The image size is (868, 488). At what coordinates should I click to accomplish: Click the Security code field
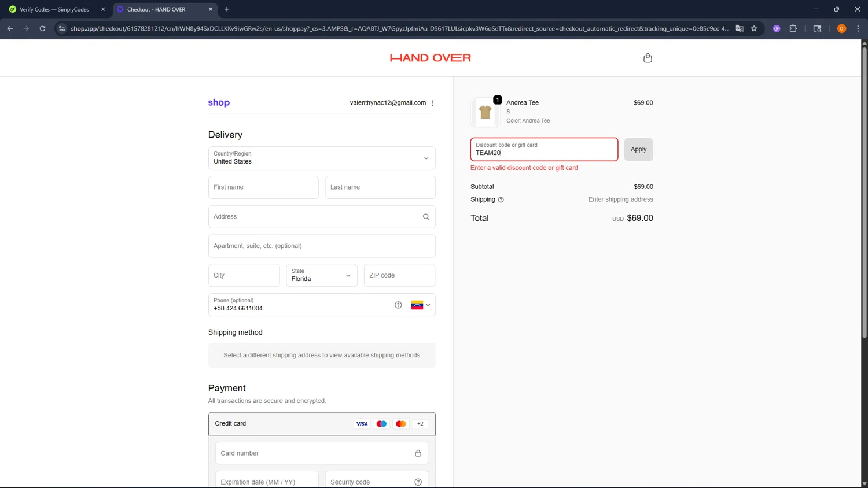click(377, 482)
